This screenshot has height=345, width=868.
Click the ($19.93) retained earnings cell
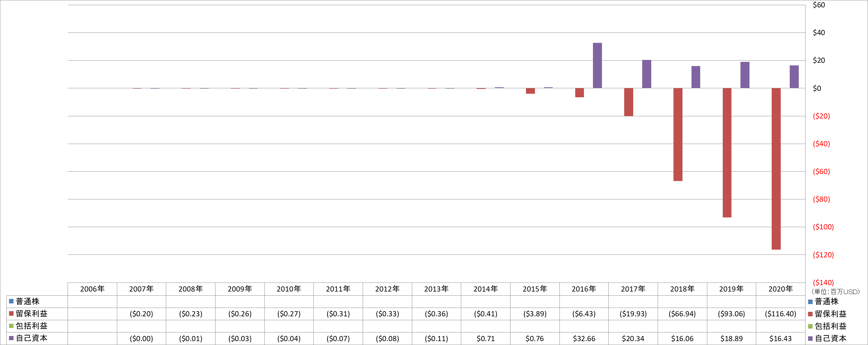coord(634,314)
